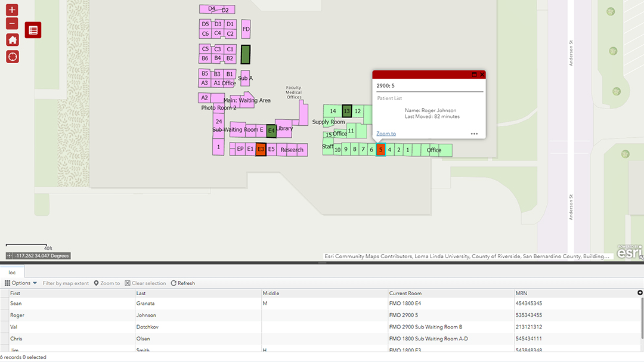The image size is (644, 362).
Task: Open the popup's three-dots actions menu
Action: 475,134
